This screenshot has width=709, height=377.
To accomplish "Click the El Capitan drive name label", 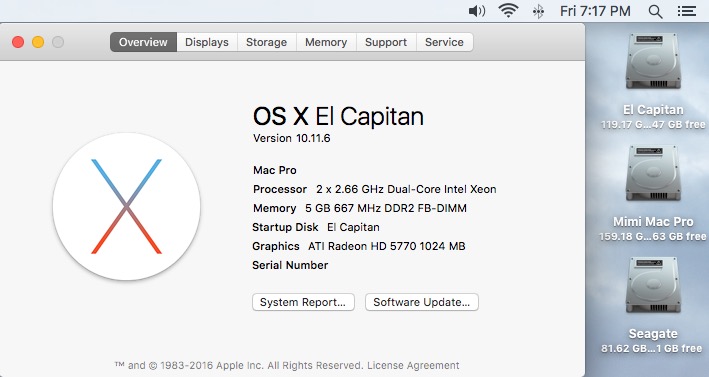I will point(653,110).
